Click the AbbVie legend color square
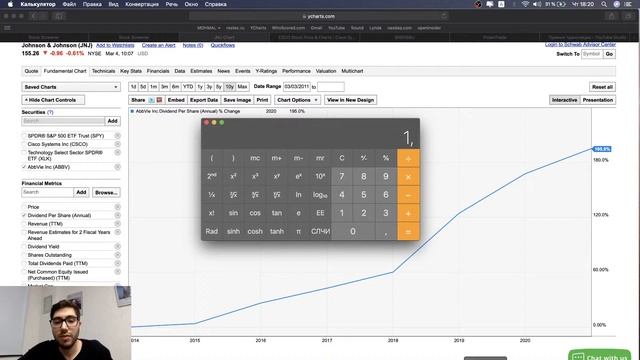Image resolution: width=640 pixels, height=360 pixels. [132, 111]
